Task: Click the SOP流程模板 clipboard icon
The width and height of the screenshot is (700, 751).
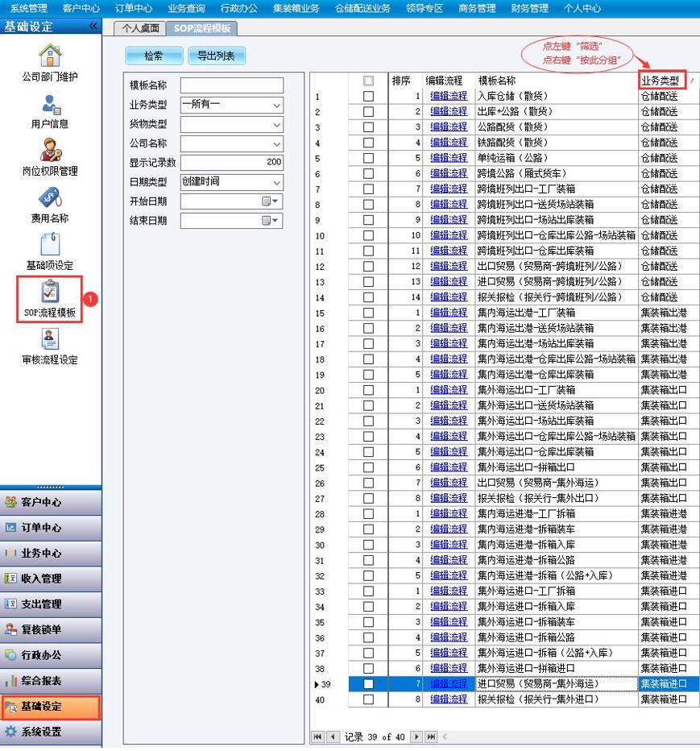Action: click(x=50, y=292)
